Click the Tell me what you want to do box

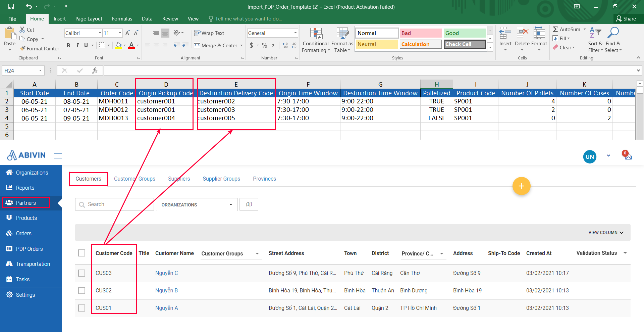pyautogui.click(x=245, y=19)
